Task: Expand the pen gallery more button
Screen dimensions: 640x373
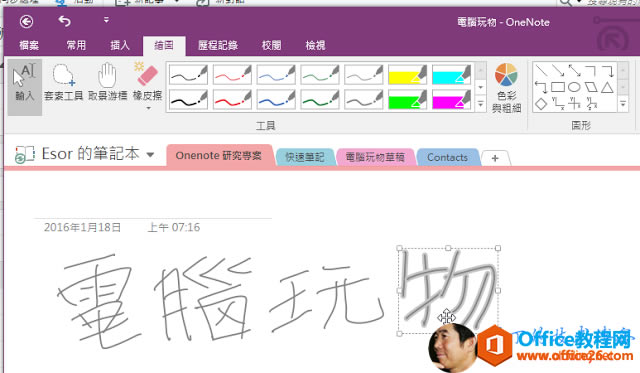Action: (481, 104)
